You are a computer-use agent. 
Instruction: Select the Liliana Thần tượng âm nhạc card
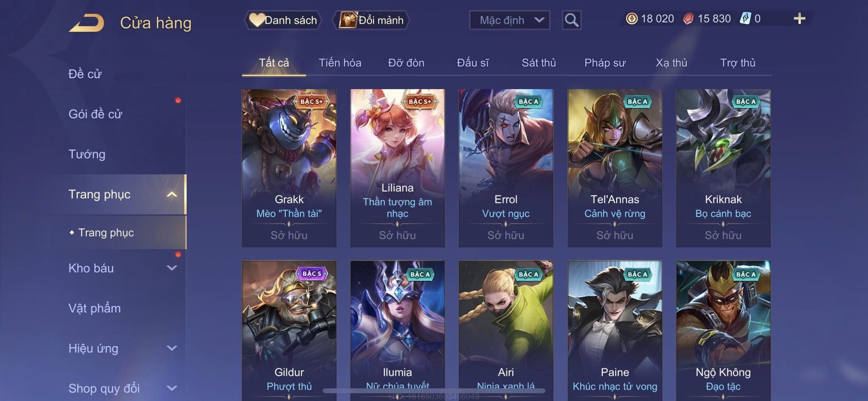pyautogui.click(x=398, y=168)
